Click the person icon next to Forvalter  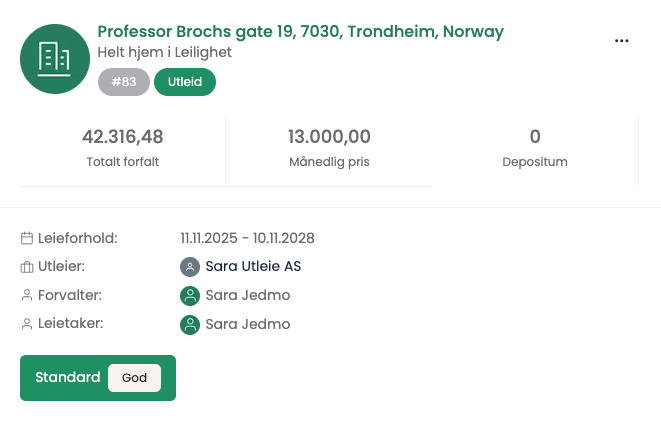(27, 296)
